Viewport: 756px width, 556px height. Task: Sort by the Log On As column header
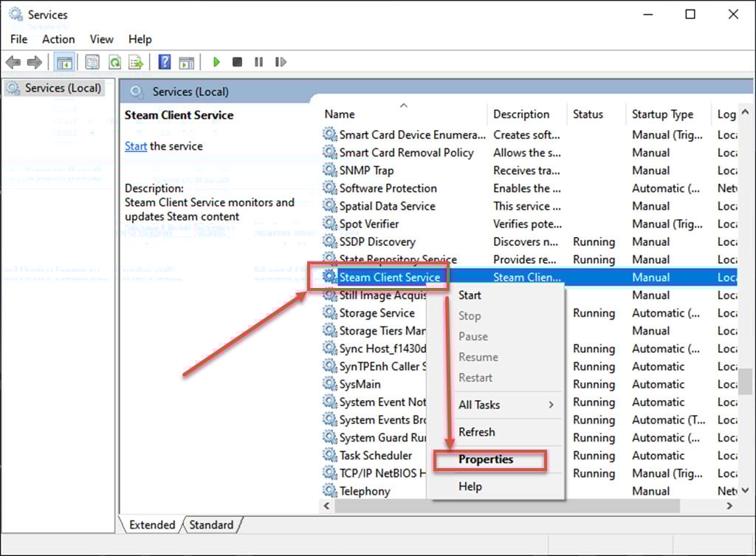coord(725,114)
